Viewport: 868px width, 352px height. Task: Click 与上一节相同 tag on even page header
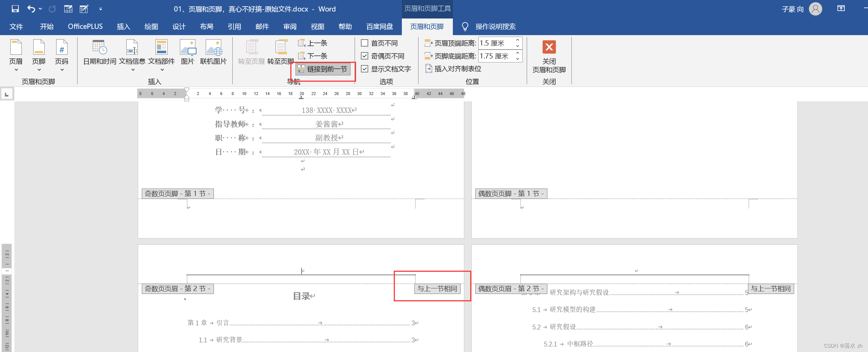(771, 289)
